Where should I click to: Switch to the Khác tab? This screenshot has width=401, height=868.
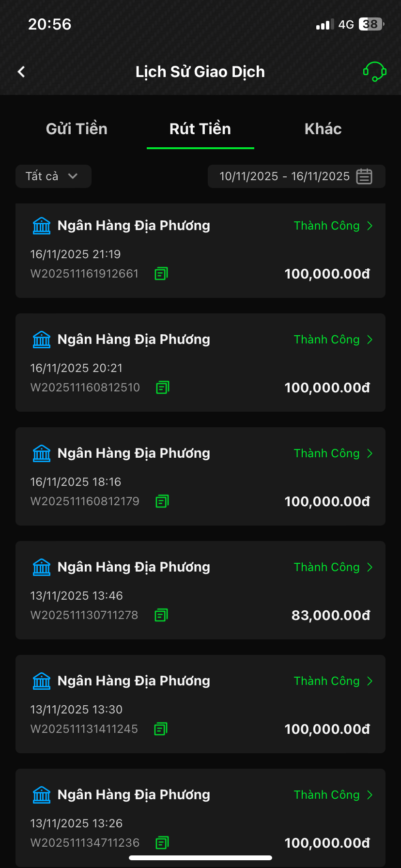pyautogui.click(x=323, y=129)
